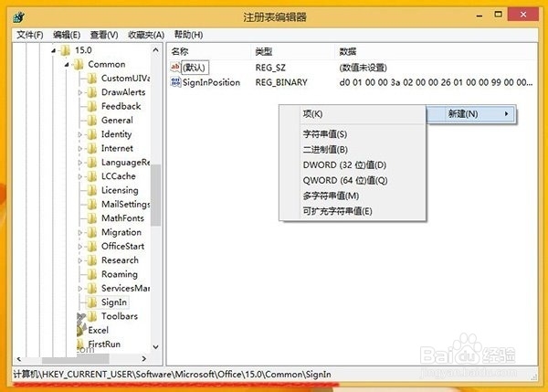The image size is (548, 392).
Task: Click the MailSettings folder icon
Action: click(92, 204)
